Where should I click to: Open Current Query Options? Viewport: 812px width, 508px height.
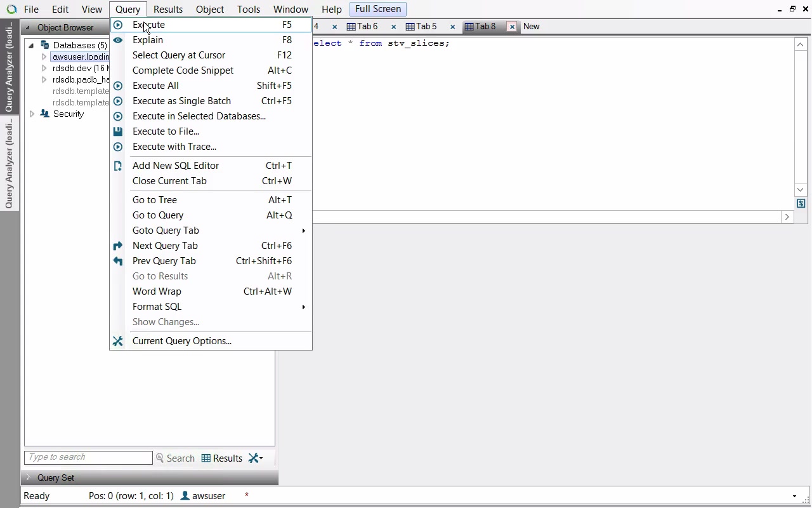click(x=211, y=341)
